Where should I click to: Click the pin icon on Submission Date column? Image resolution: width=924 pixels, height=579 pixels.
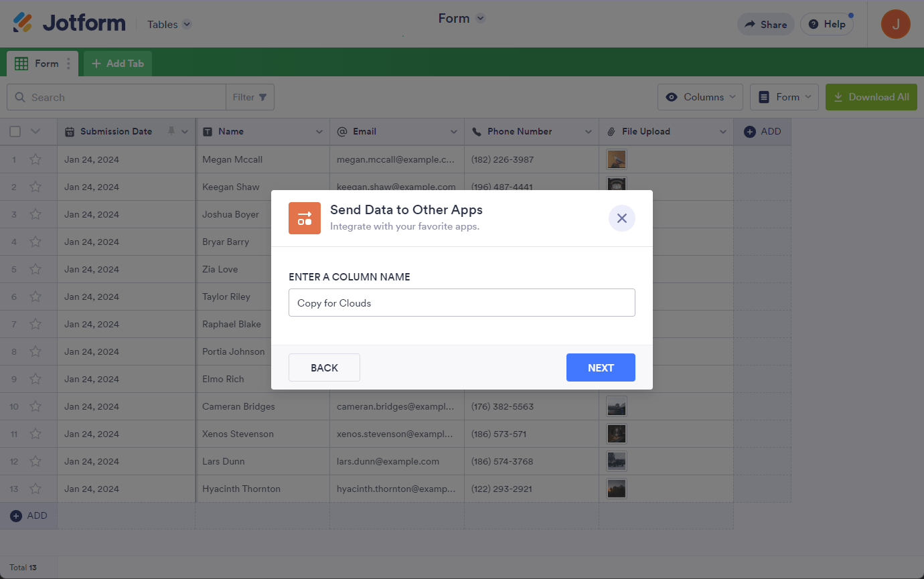coord(171,131)
